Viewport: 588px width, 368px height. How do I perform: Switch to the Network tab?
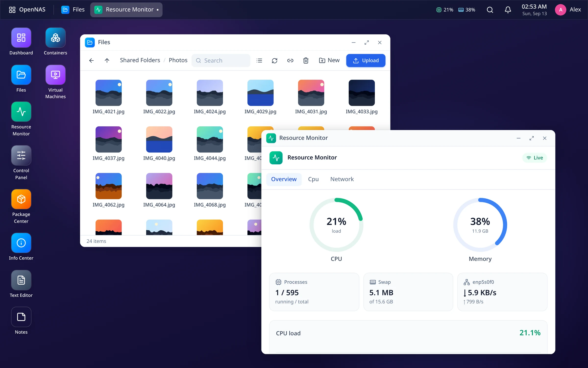(x=342, y=179)
